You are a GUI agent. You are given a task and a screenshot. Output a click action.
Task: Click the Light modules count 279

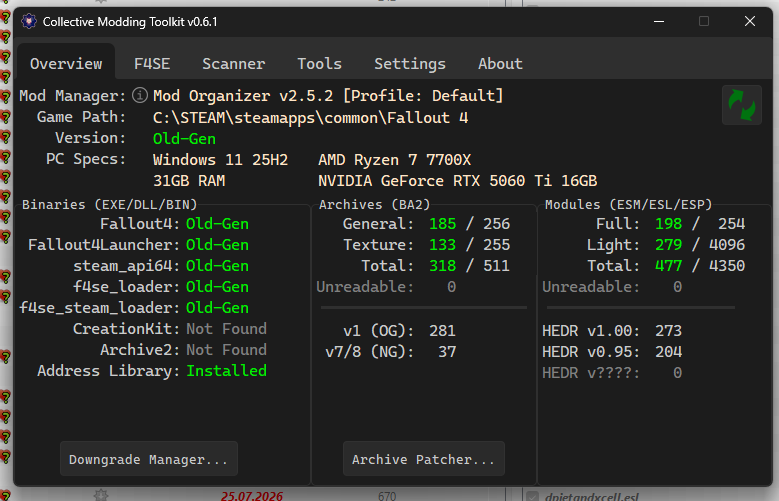668,245
